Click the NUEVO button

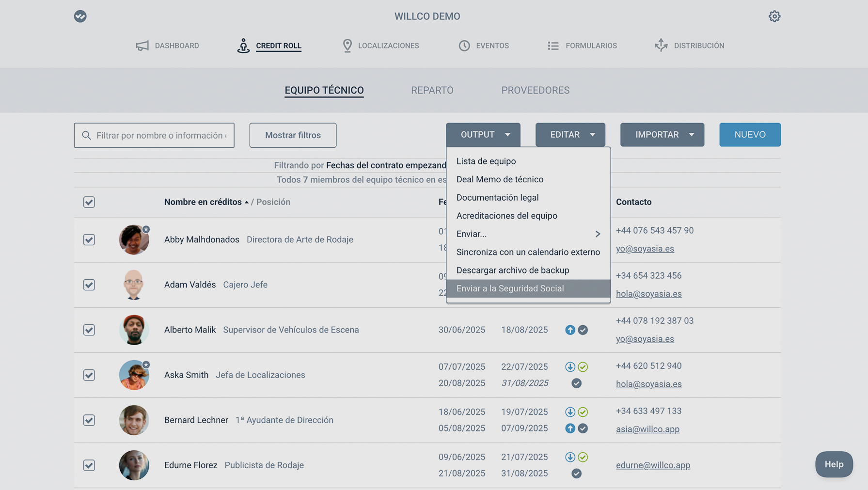pos(750,135)
